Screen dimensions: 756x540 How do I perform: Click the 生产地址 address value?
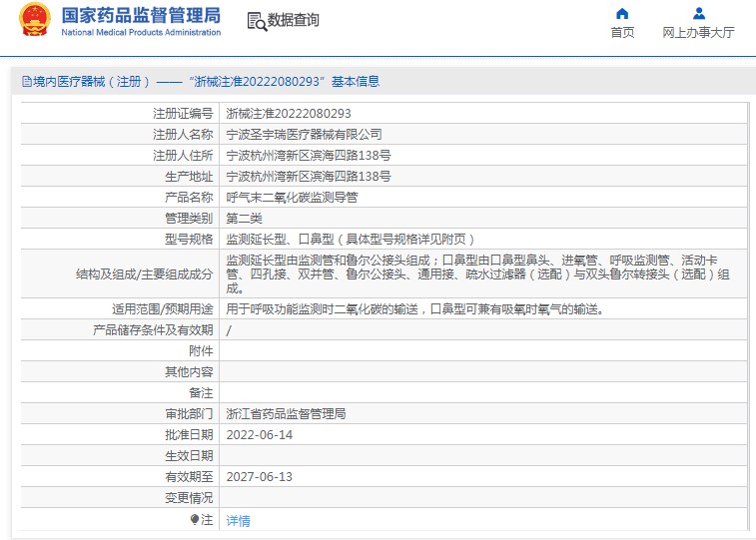[x=309, y=177]
